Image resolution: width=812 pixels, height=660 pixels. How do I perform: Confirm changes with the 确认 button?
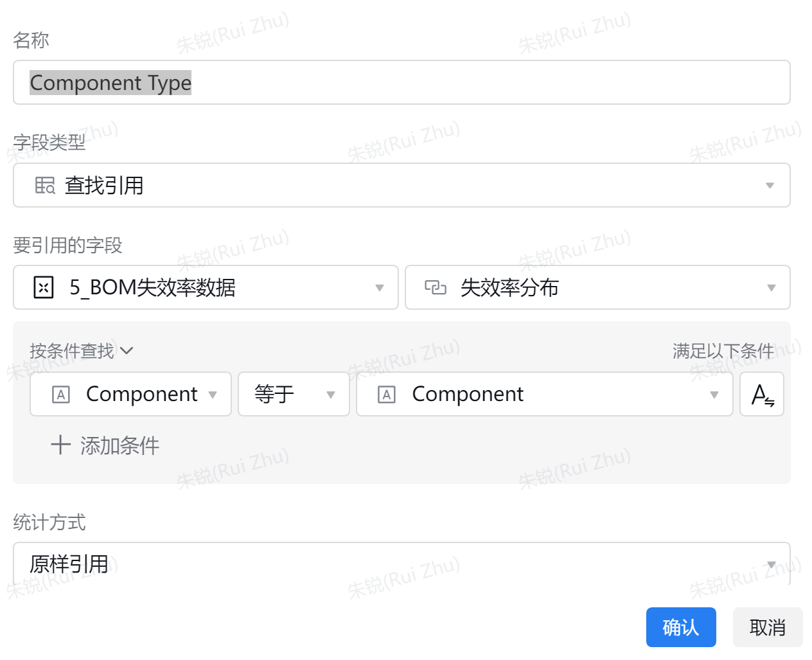681,627
